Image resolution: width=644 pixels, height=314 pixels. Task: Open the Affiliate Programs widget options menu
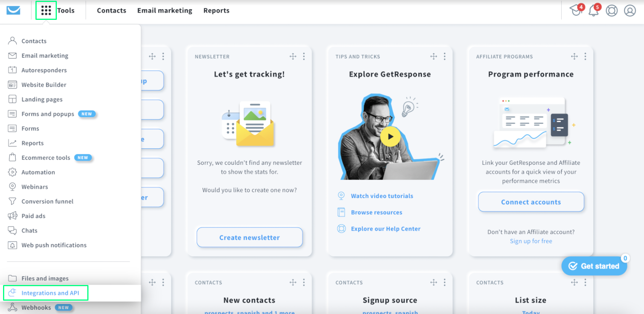(585, 56)
